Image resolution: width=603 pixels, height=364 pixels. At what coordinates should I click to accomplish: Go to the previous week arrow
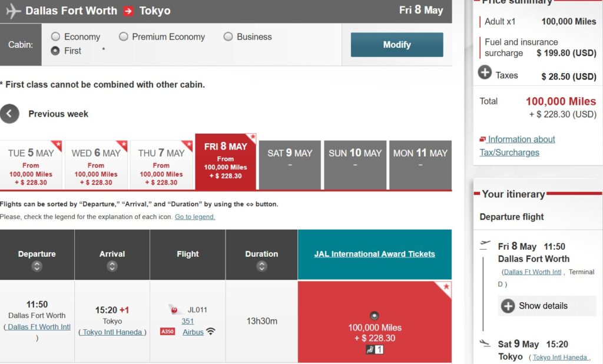[x=9, y=114]
